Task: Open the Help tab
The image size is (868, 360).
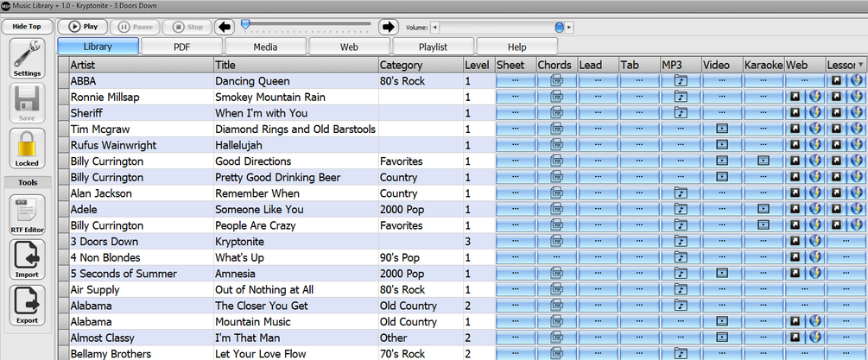Action: [x=517, y=47]
